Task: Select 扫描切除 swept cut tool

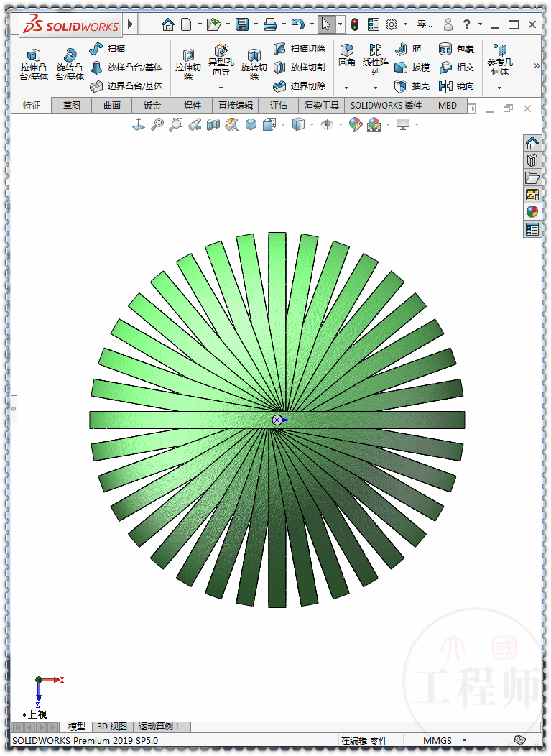Action: tap(300, 49)
